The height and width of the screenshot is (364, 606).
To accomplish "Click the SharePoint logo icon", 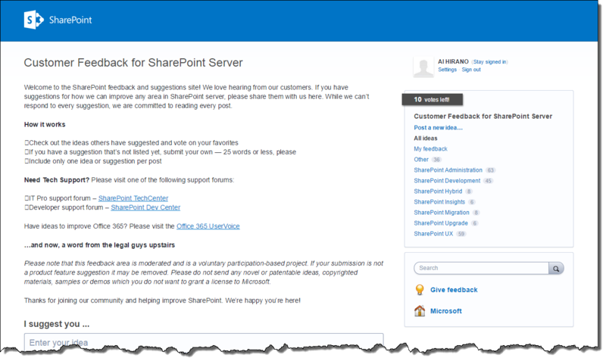I will 33,20.
